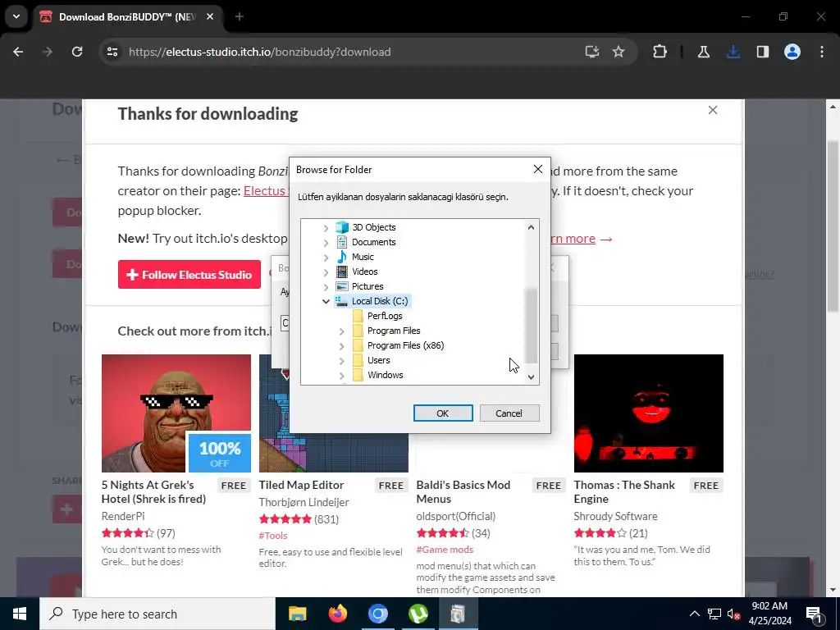Select the Documents folder
The image size is (840, 630).
(x=373, y=242)
